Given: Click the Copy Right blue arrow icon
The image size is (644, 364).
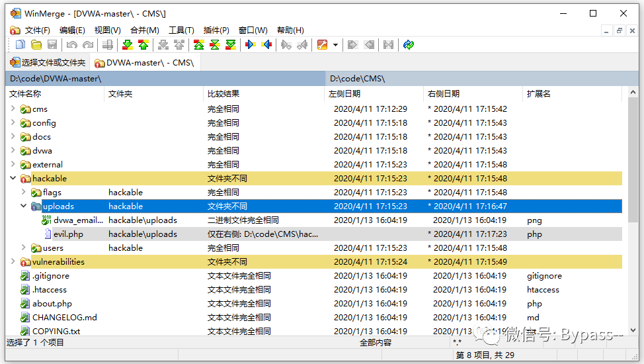Looking at the screenshot, I should 250,44.
